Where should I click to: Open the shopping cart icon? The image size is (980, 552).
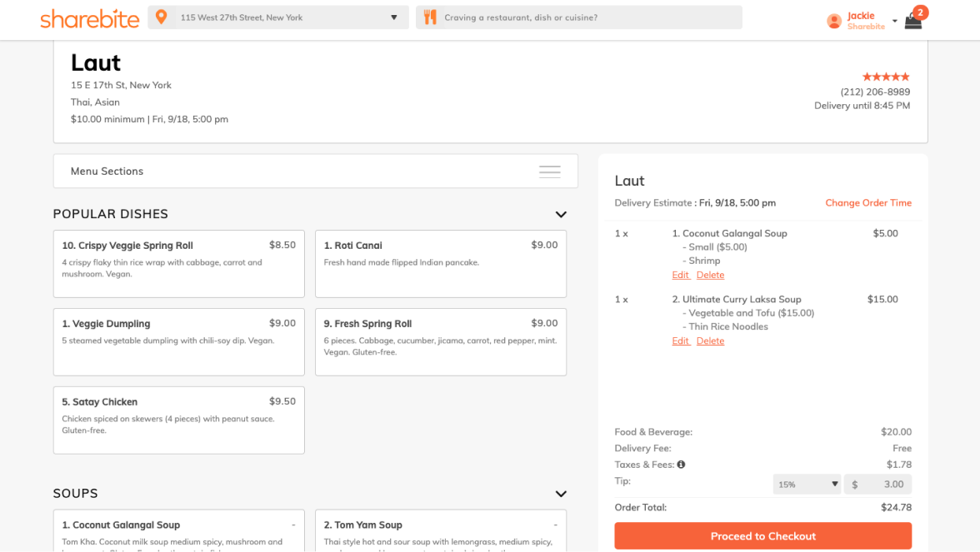coord(913,21)
